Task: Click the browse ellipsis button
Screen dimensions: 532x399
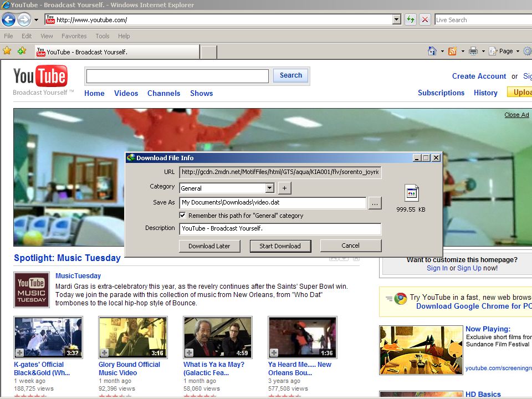Action: (375, 203)
